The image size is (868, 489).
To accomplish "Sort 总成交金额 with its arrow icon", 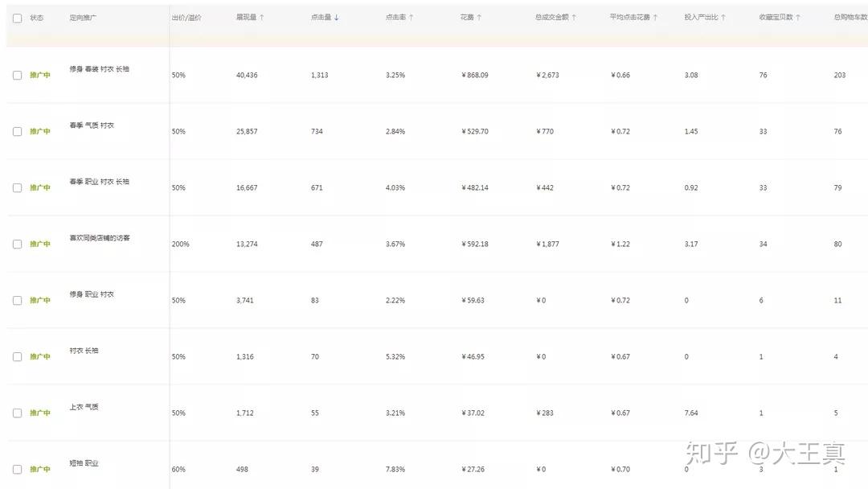I will [x=574, y=18].
